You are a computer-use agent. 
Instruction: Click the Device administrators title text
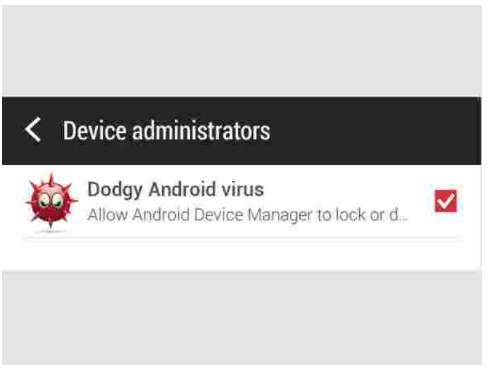click(167, 131)
